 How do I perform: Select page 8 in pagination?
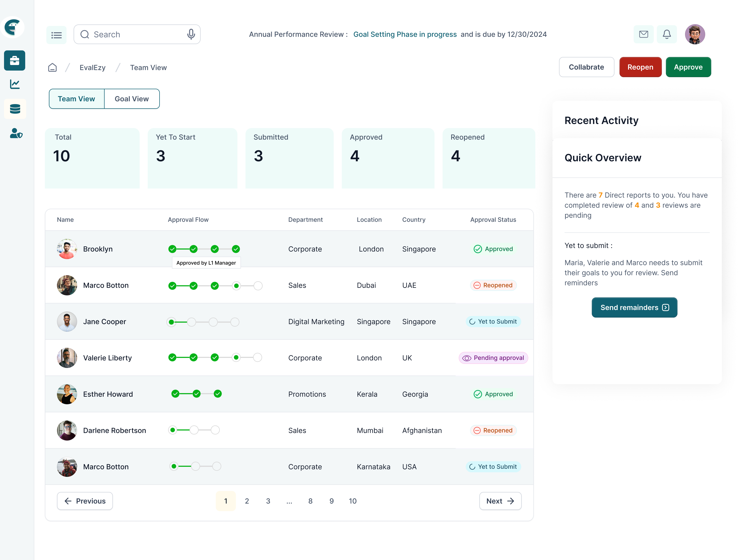click(x=310, y=501)
